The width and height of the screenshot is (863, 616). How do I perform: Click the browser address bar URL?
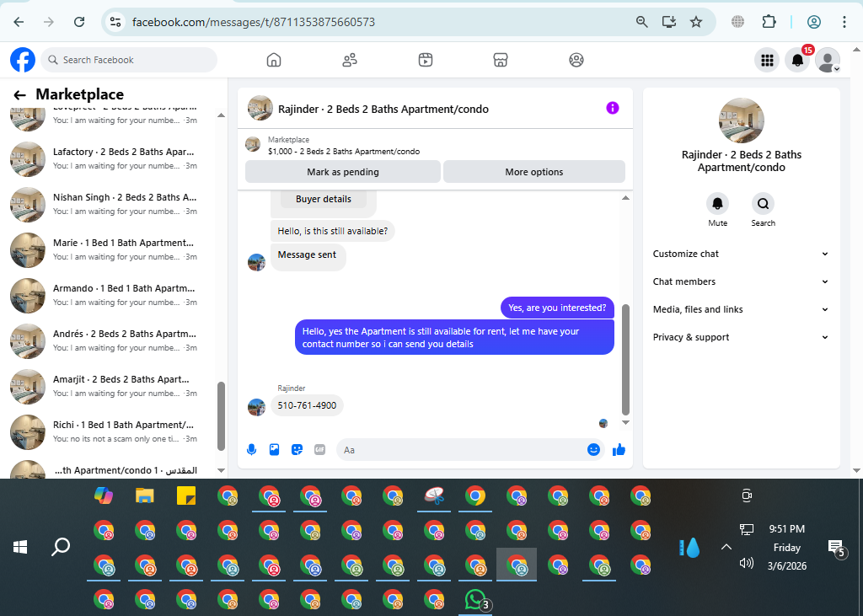(x=253, y=22)
